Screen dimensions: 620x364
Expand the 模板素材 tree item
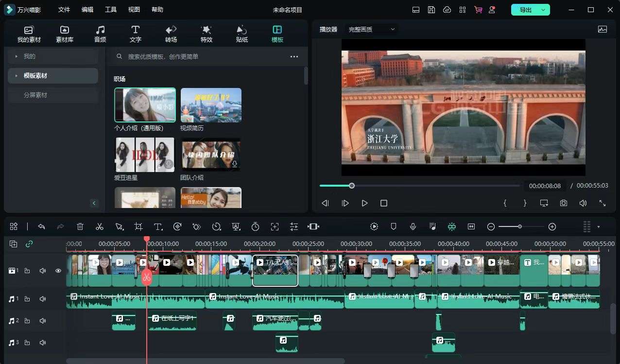[x=16, y=76]
